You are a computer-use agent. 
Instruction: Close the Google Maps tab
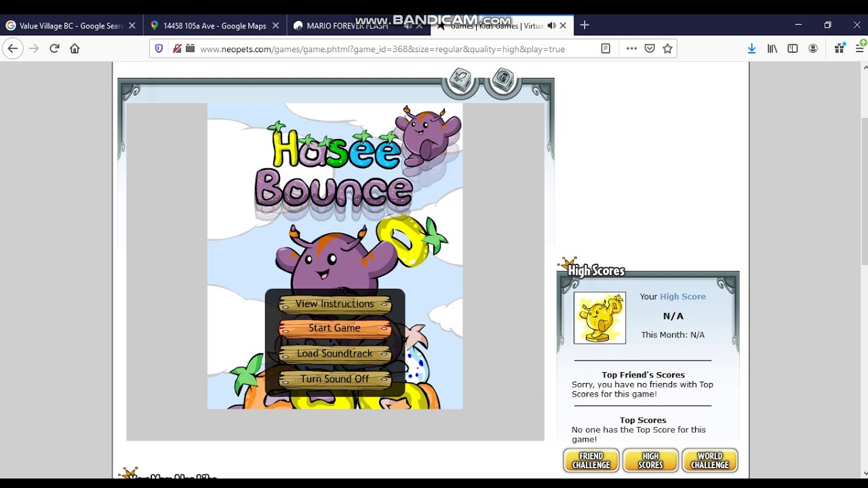[x=275, y=26]
